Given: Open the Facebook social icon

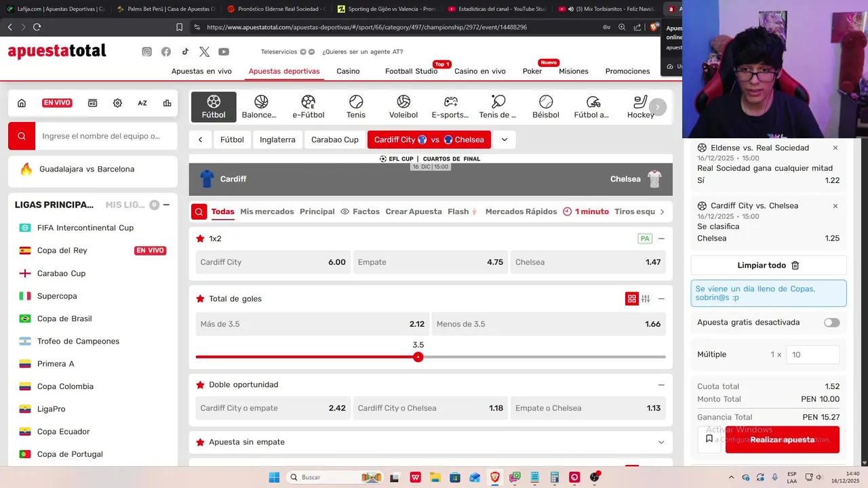Looking at the screenshot, I should [x=166, y=52].
